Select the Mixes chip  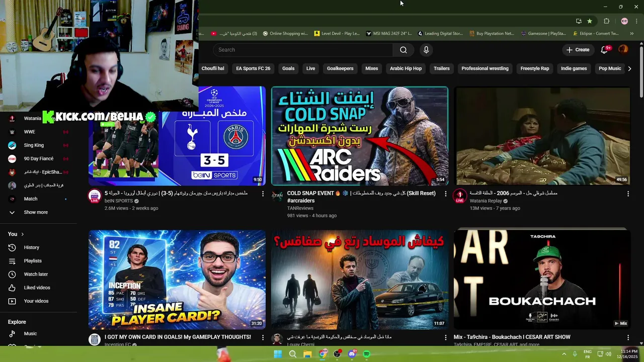pos(372,68)
